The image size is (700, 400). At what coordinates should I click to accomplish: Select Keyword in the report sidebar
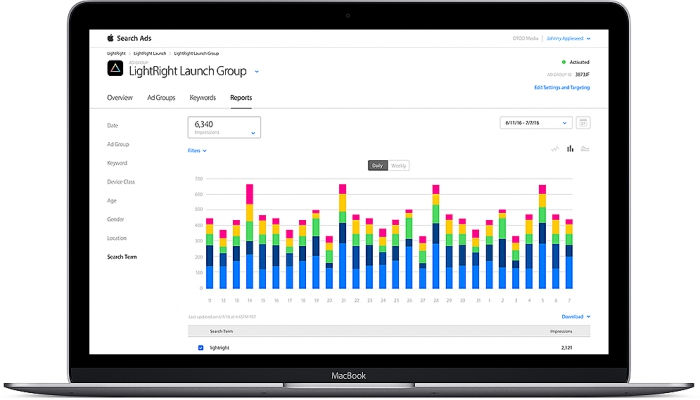[x=117, y=163]
